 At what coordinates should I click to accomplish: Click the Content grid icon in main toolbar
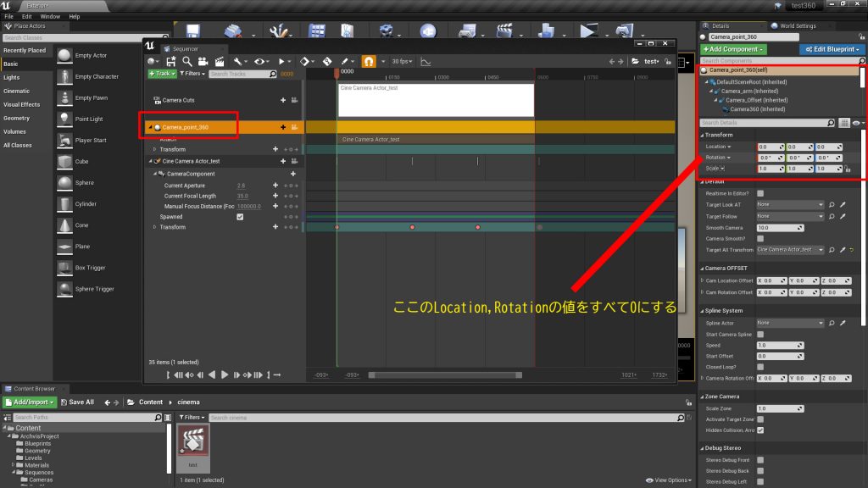tap(317, 31)
